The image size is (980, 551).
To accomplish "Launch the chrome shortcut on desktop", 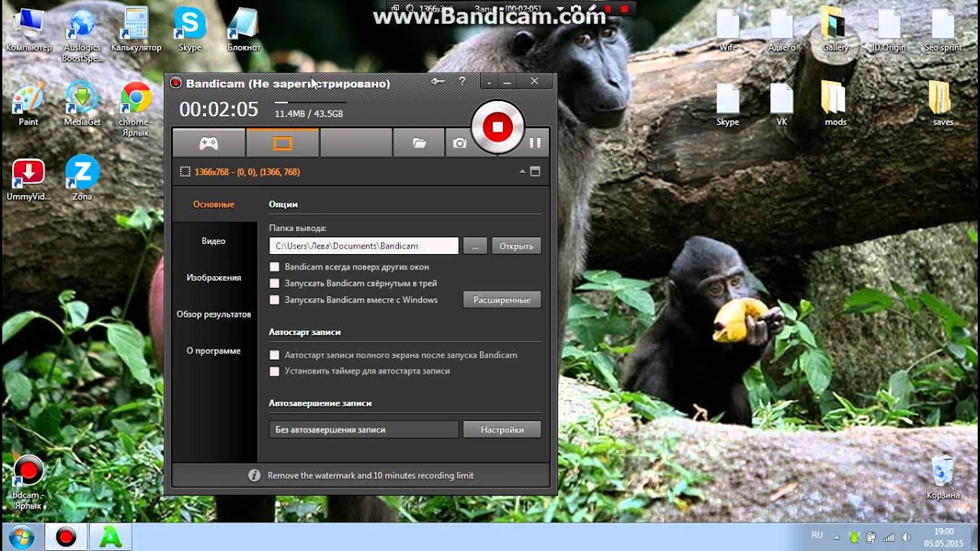I will pos(136,109).
